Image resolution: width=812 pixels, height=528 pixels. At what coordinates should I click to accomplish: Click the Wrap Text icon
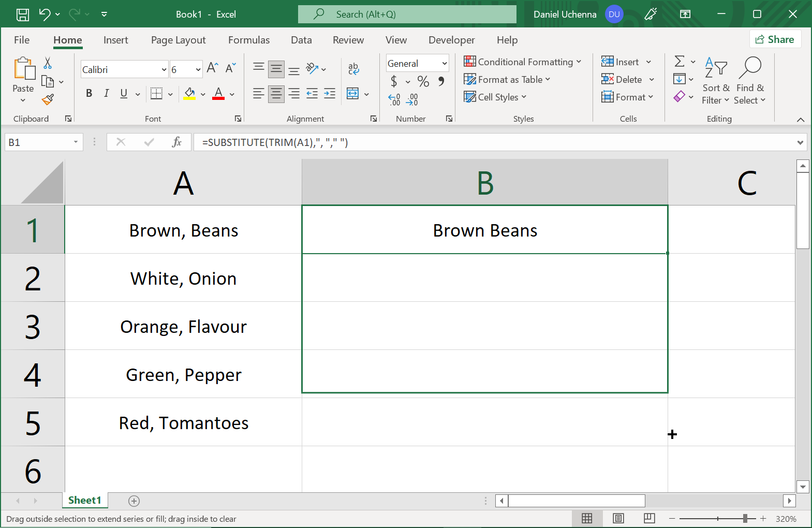click(x=353, y=68)
